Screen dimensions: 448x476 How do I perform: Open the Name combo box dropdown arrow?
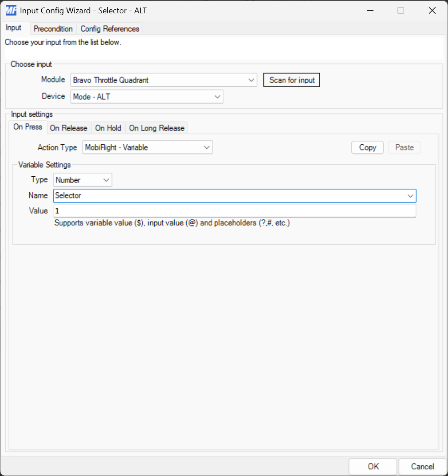coord(410,196)
